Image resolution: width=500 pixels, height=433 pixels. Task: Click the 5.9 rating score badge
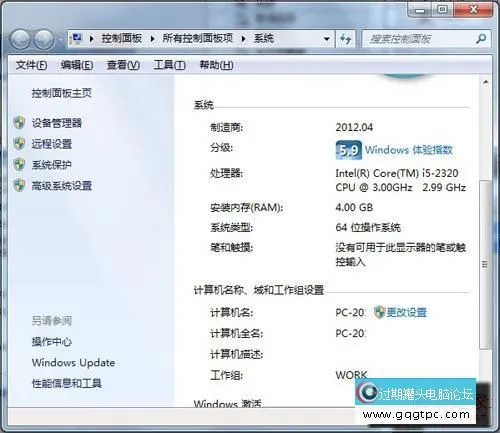(x=348, y=150)
